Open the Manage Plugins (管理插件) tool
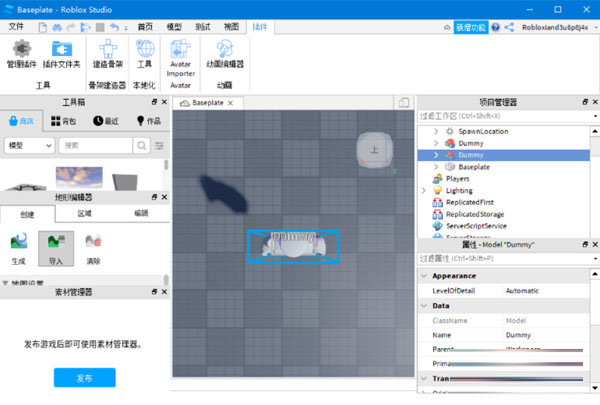 [x=22, y=54]
